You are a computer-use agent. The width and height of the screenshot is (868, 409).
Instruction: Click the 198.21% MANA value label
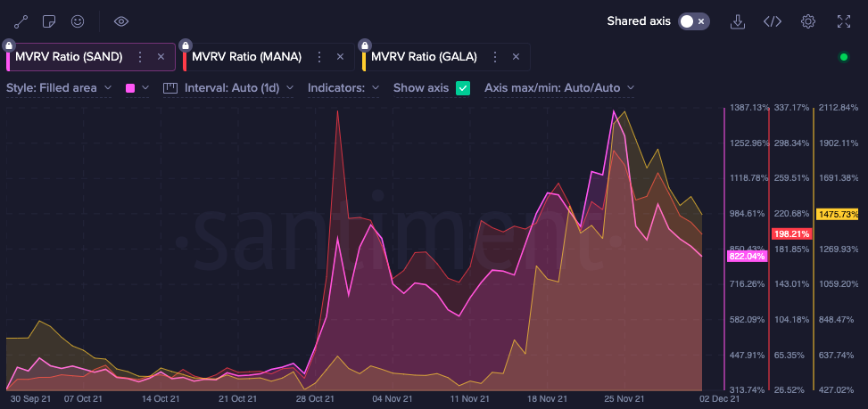(791, 233)
